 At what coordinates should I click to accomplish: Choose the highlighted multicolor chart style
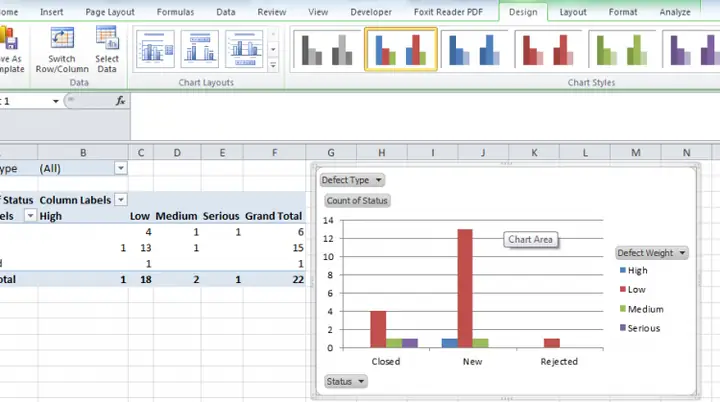click(x=401, y=49)
